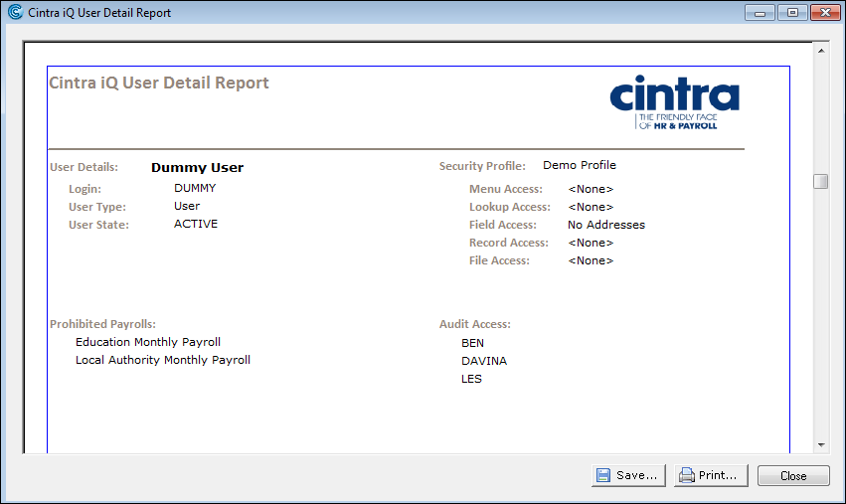Click the Cintra logo in the report

click(674, 102)
